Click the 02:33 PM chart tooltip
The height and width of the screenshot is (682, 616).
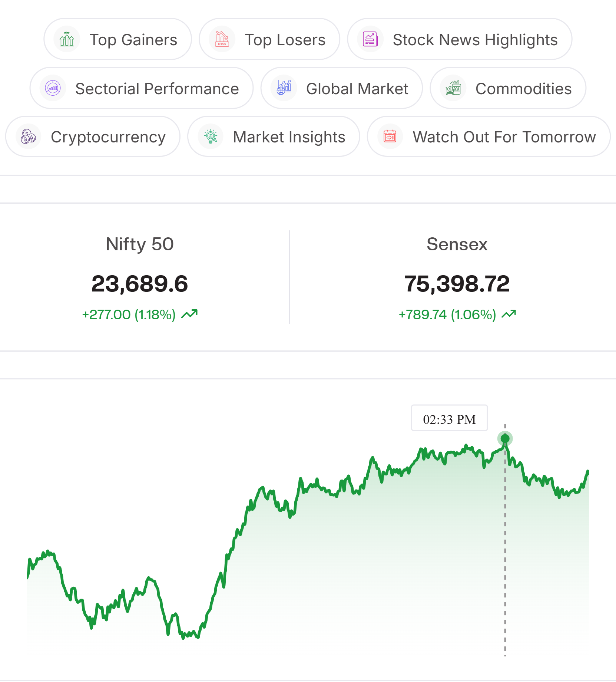coord(449,418)
